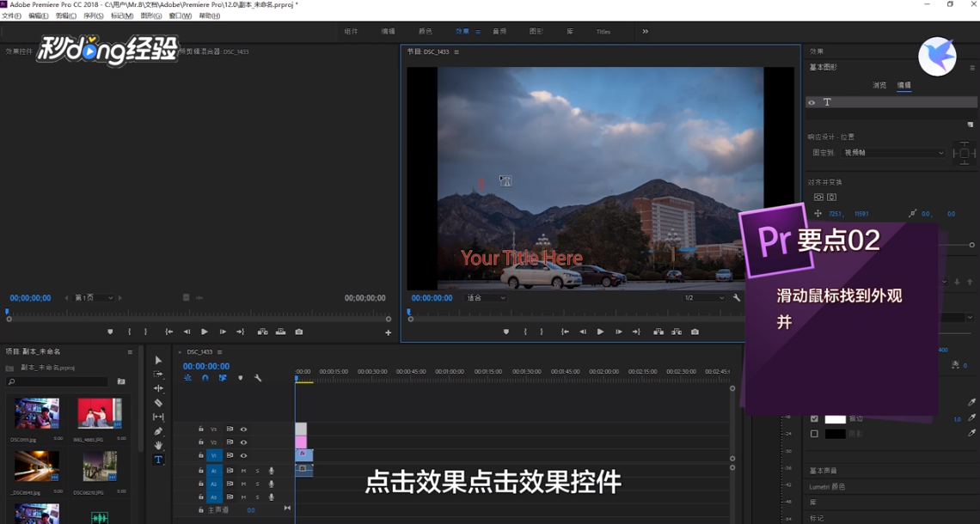
Task: Switch to 颜色 workspace
Action: click(x=425, y=31)
